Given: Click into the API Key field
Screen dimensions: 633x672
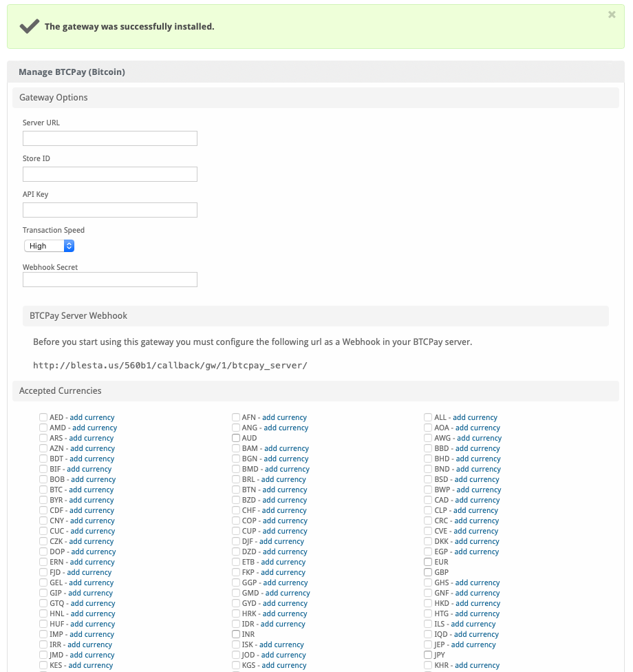Looking at the screenshot, I should click(110, 210).
